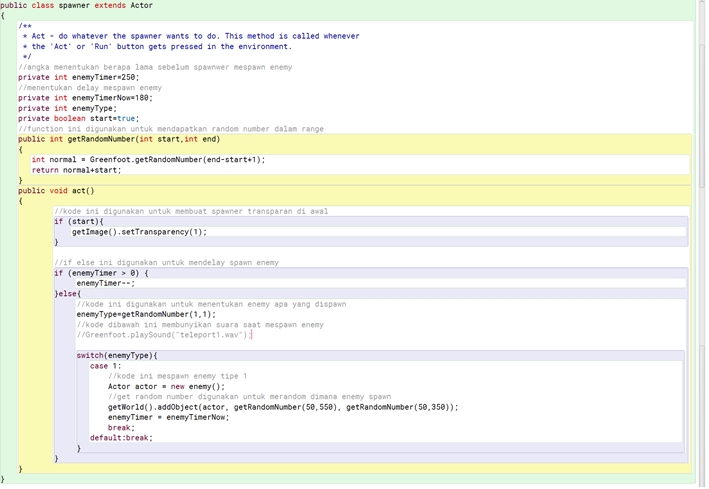Click the vertical scrollbar thumb at right
The width and height of the screenshot is (709, 489).
702,115
